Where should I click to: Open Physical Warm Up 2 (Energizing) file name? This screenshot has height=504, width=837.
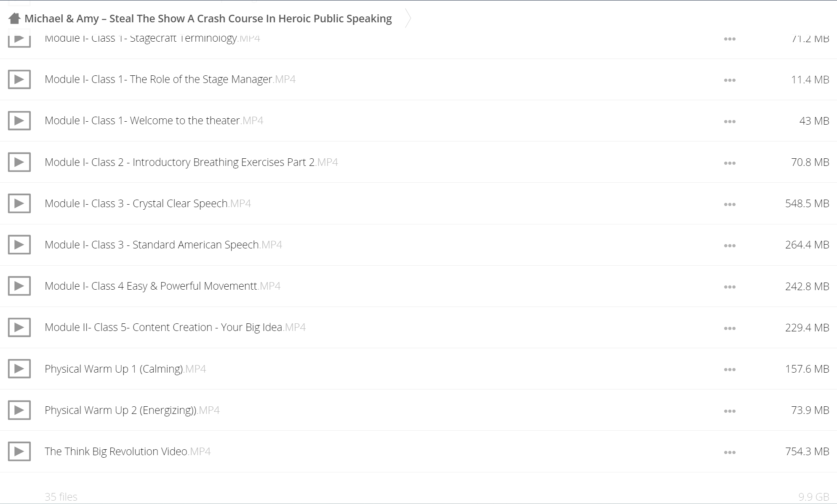[x=132, y=410]
